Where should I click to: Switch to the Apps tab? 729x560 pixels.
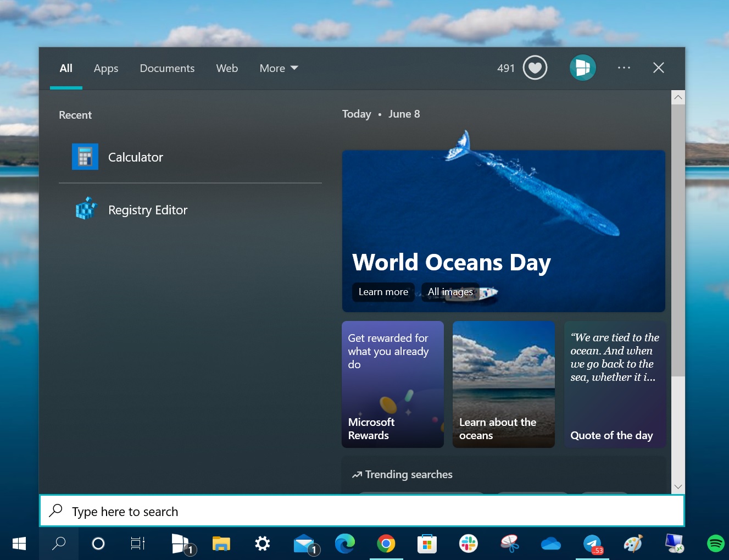coord(106,68)
